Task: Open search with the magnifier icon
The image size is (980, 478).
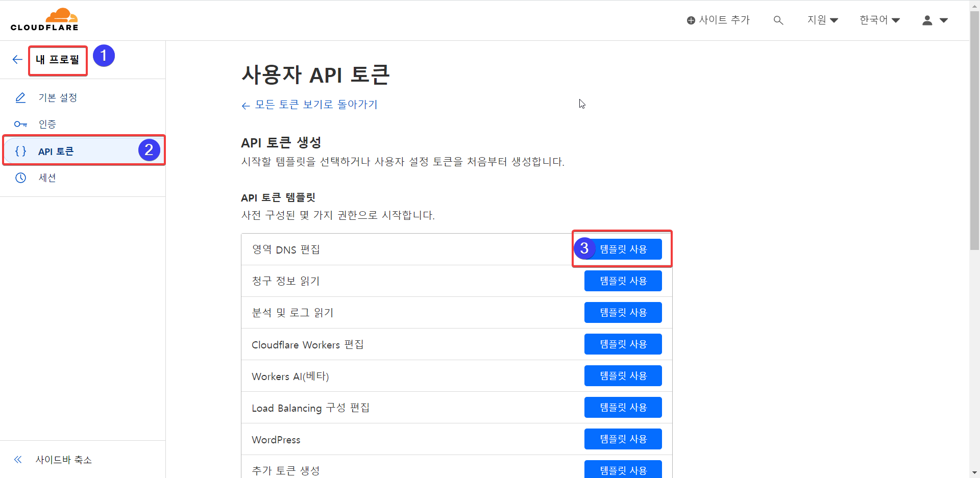Action: coord(778,20)
